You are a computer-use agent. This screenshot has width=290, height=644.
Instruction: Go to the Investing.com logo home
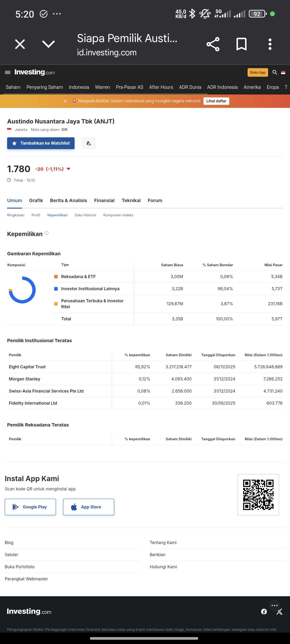click(34, 72)
